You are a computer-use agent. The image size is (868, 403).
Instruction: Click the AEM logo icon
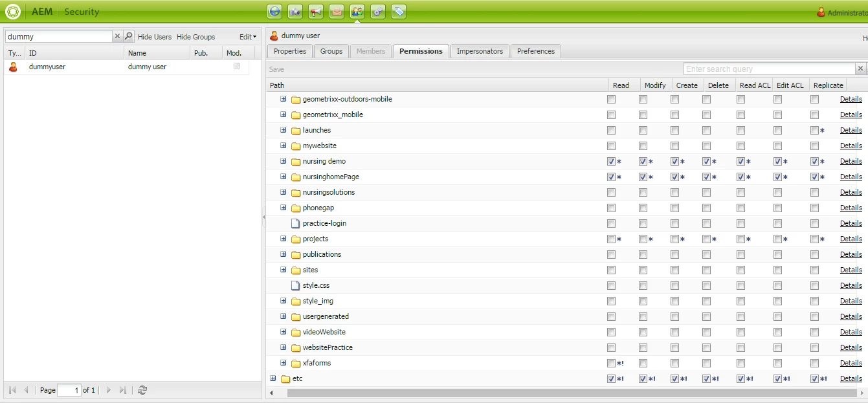click(x=13, y=12)
